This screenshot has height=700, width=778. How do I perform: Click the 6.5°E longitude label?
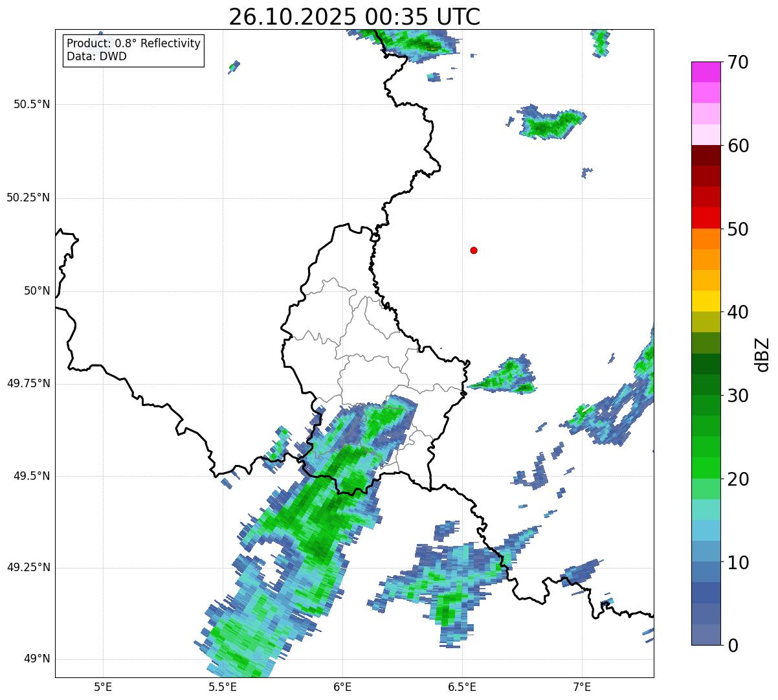462,686
